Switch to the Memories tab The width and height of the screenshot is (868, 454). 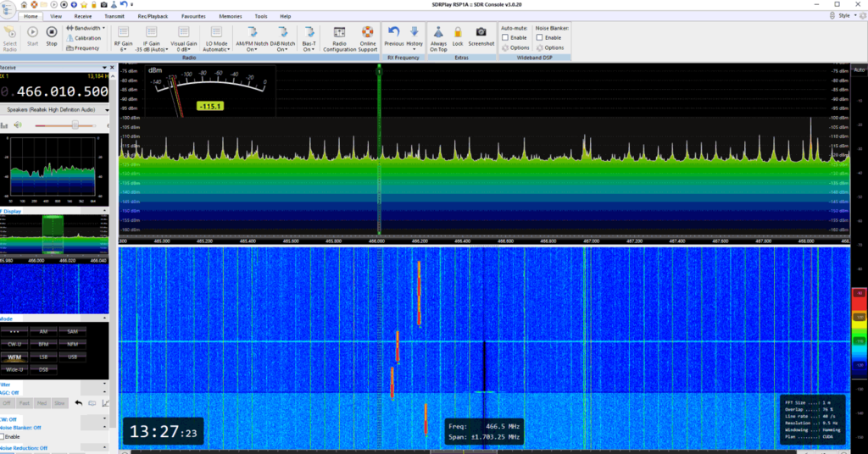[x=231, y=17]
